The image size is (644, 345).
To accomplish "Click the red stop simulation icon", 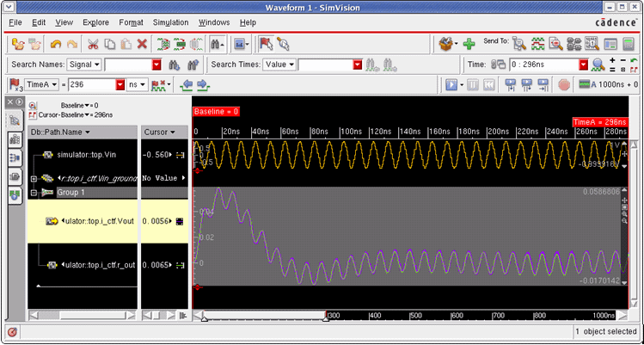I will click(x=564, y=85).
